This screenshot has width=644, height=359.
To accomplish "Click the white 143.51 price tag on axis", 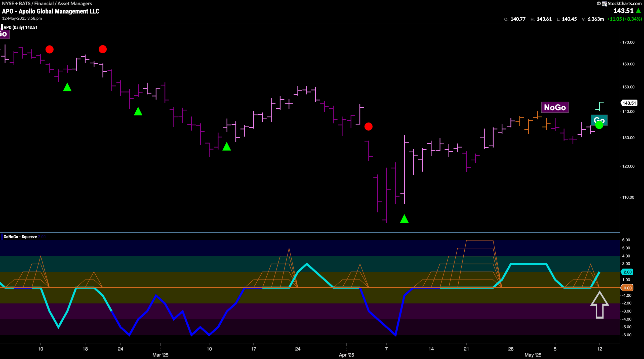I will click(629, 103).
